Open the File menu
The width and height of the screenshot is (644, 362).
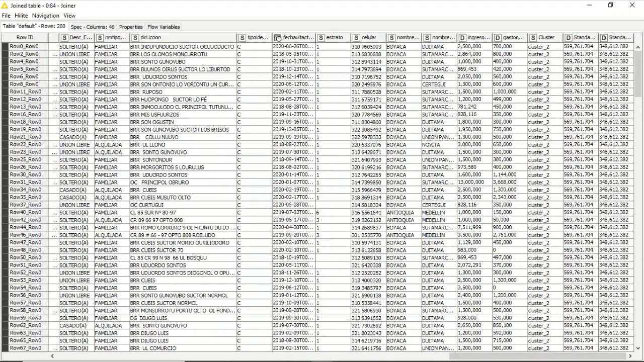point(6,16)
